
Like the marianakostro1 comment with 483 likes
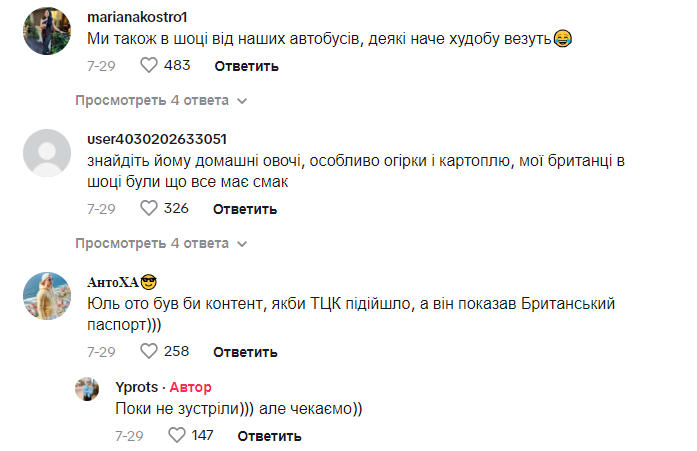(x=149, y=66)
